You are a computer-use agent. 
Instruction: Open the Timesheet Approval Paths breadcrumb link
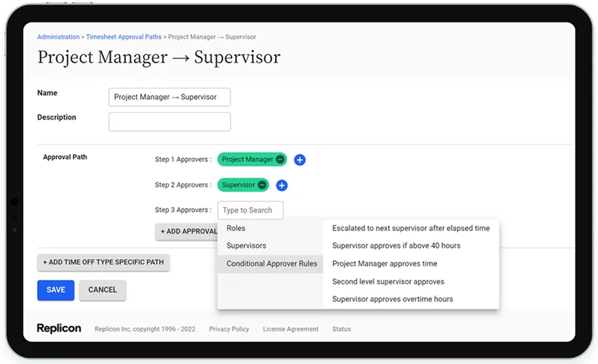pos(124,36)
